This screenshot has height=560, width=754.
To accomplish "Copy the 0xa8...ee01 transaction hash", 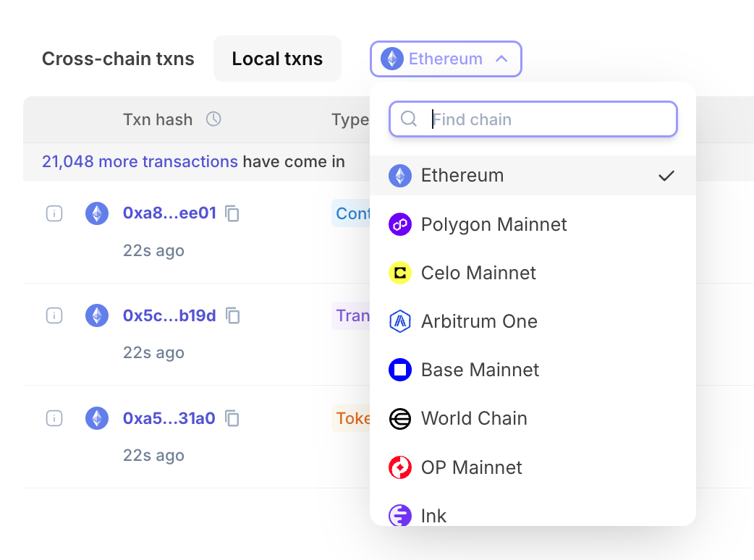I will [232, 213].
